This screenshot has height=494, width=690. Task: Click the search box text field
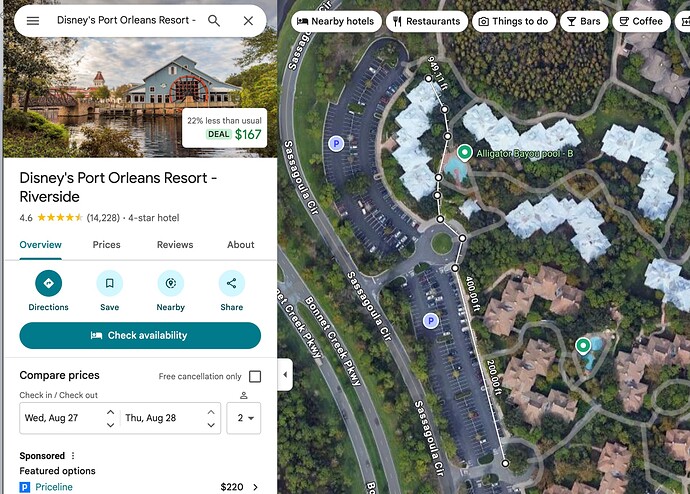click(126, 20)
